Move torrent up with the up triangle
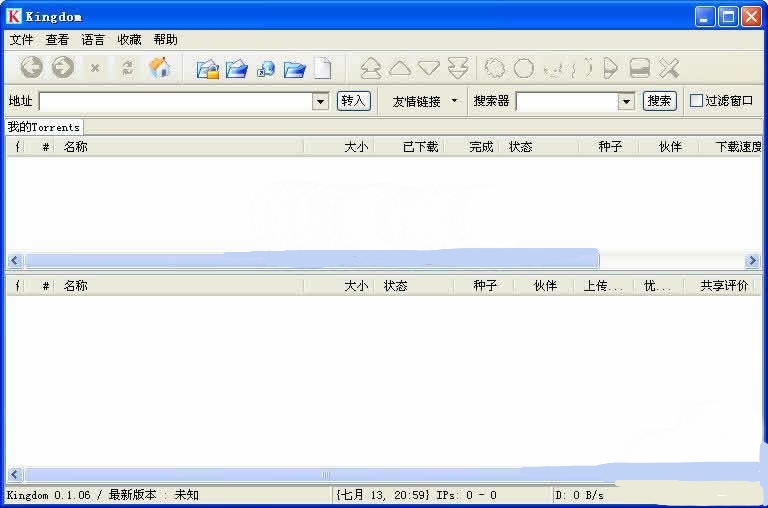This screenshot has height=508, width=768. click(400, 68)
